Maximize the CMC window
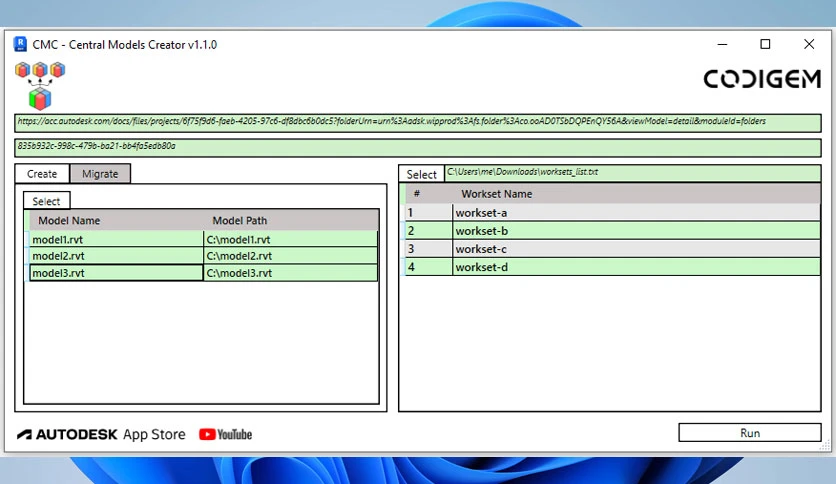This screenshot has height=484, width=836. (765, 44)
